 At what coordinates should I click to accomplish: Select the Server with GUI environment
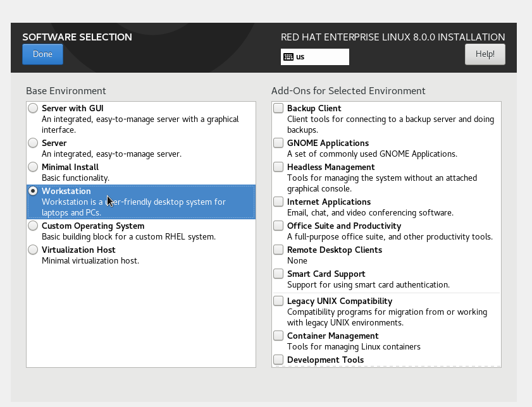tap(33, 109)
